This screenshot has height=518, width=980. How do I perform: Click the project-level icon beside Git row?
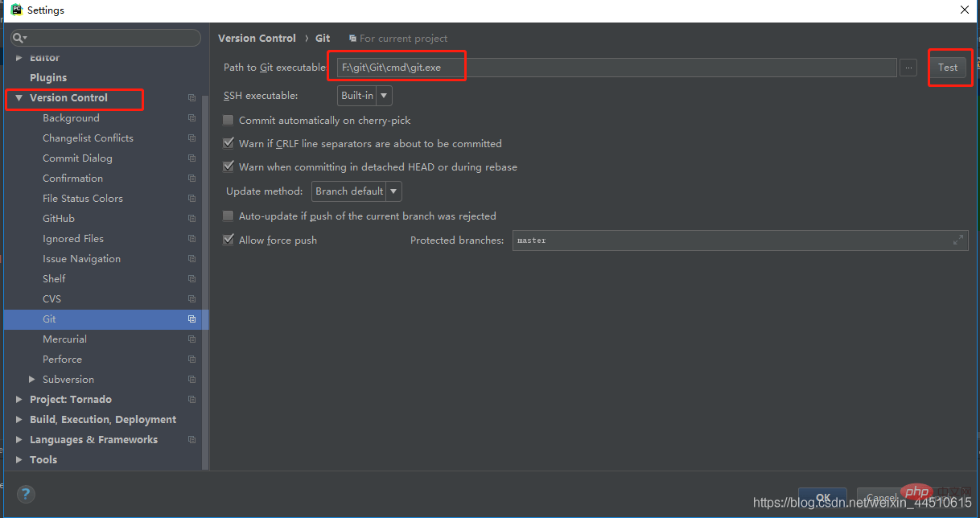(191, 319)
